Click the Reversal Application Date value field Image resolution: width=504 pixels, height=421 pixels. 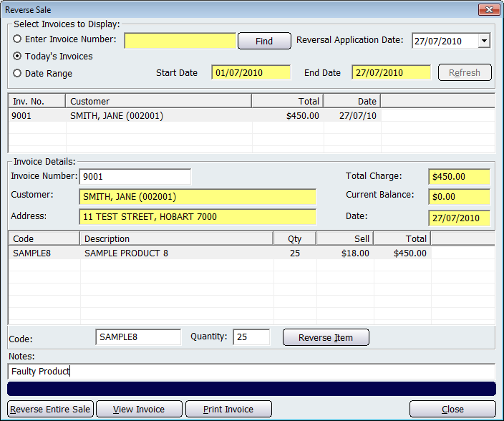[445, 41]
